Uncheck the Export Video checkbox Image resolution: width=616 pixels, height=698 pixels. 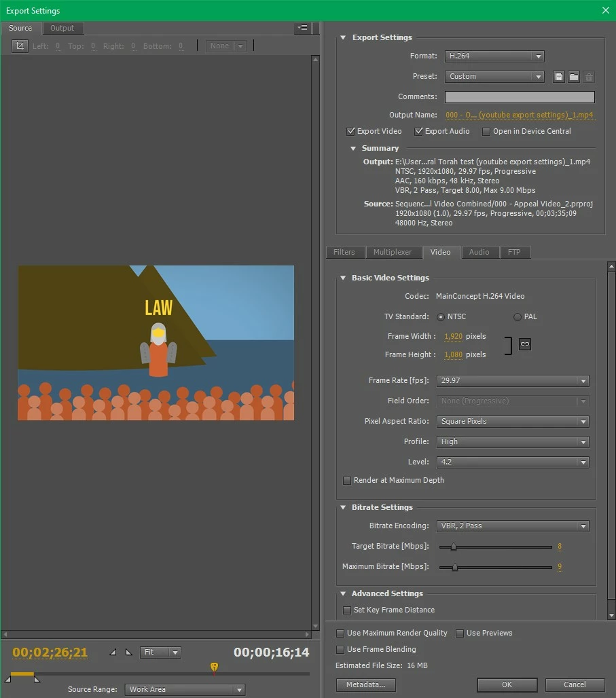point(350,131)
